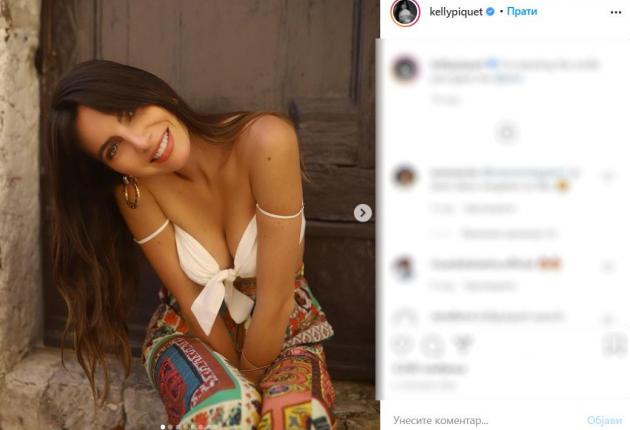Open third commenter's blurred avatar
This screenshot has height=430, width=630.
404,267
